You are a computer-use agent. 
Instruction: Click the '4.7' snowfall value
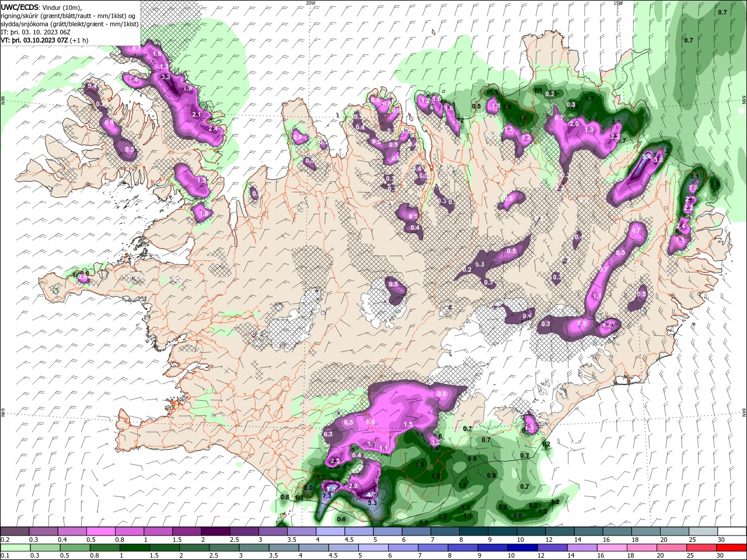coord(371,495)
